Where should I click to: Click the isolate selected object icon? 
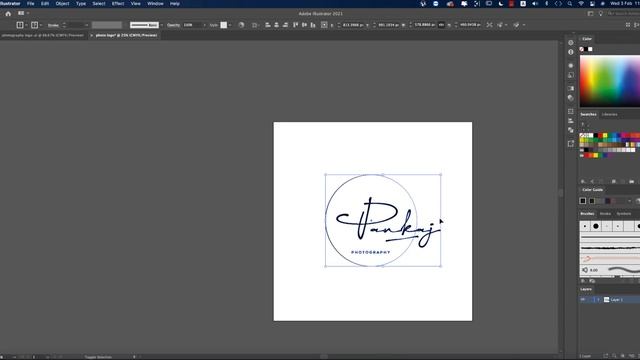click(489, 25)
